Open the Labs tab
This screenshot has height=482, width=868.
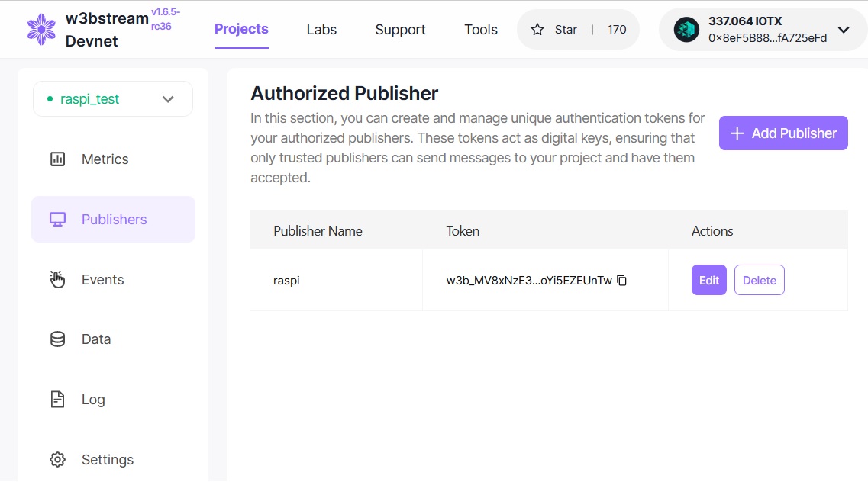pyautogui.click(x=321, y=30)
